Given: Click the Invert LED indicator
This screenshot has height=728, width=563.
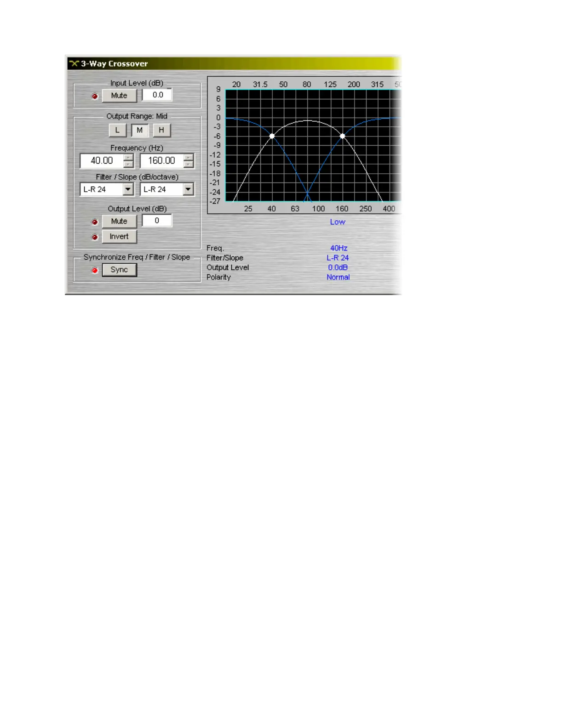Looking at the screenshot, I should [95, 237].
